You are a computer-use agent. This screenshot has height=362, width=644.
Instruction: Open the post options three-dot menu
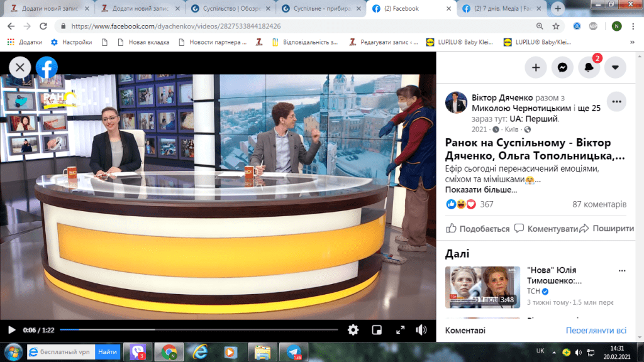pyautogui.click(x=616, y=101)
